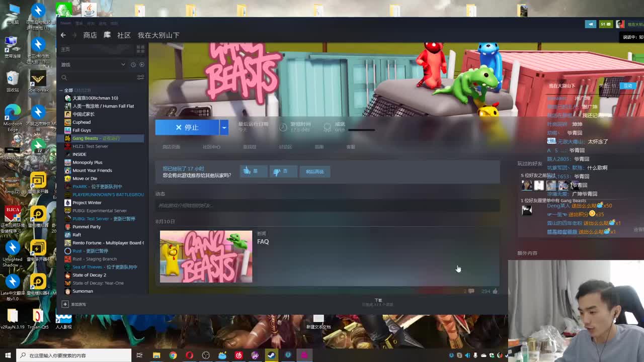The image size is (644, 362).
Task: Click the 稍后再说 (later) button
Action: (315, 171)
